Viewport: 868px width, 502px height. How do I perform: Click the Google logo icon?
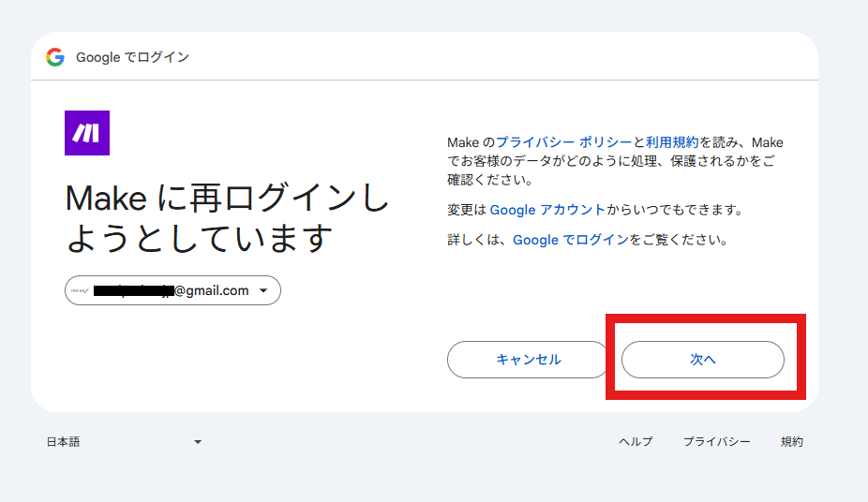pos(55,57)
